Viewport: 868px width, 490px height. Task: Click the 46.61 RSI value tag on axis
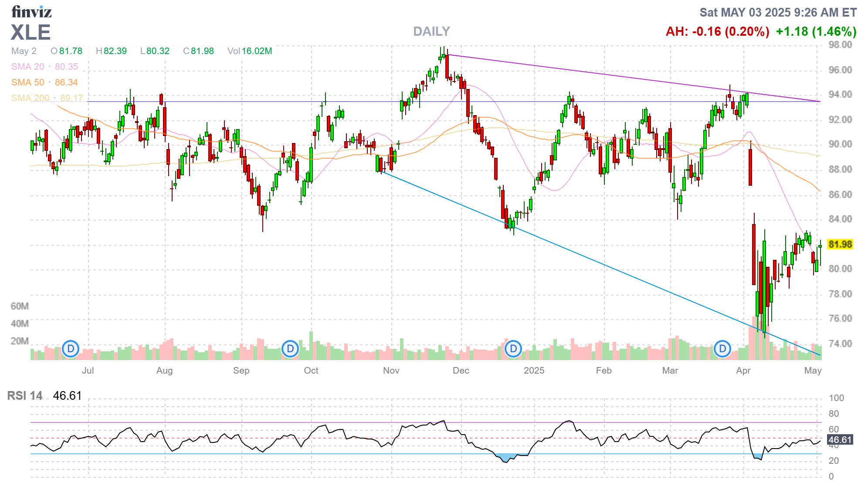pyautogui.click(x=840, y=440)
